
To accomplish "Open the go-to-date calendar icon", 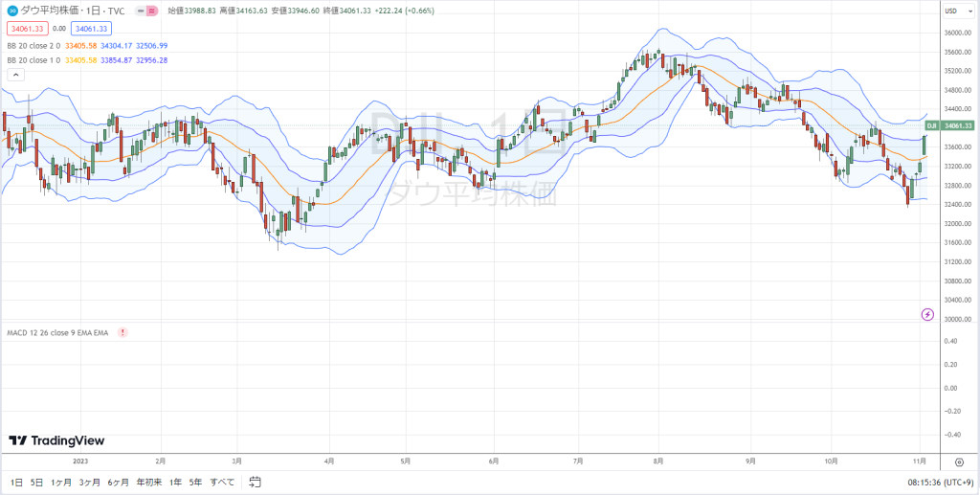I will coord(255,482).
